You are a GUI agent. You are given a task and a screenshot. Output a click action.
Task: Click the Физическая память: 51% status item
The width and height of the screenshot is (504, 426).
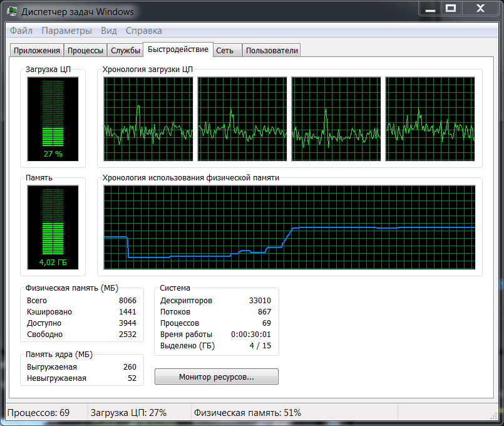point(247,412)
